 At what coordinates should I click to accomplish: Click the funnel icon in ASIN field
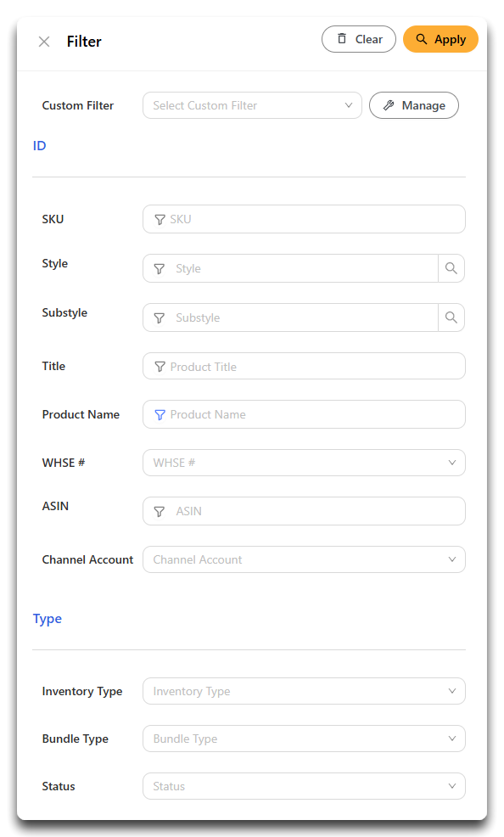click(x=159, y=511)
